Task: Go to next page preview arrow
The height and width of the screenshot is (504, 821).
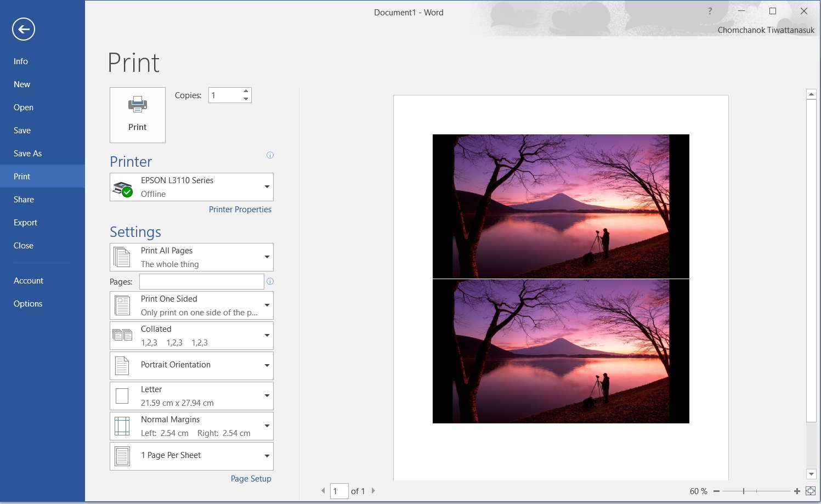Action: [x=373, y=491]
